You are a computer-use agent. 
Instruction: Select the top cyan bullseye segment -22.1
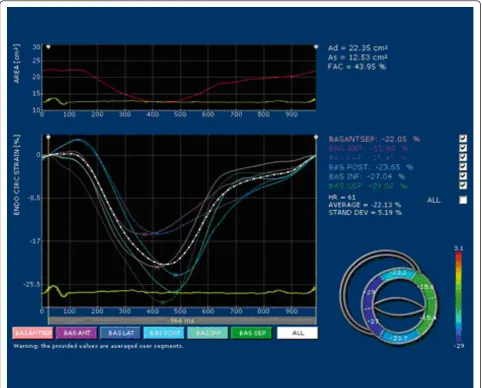point(398,274)
